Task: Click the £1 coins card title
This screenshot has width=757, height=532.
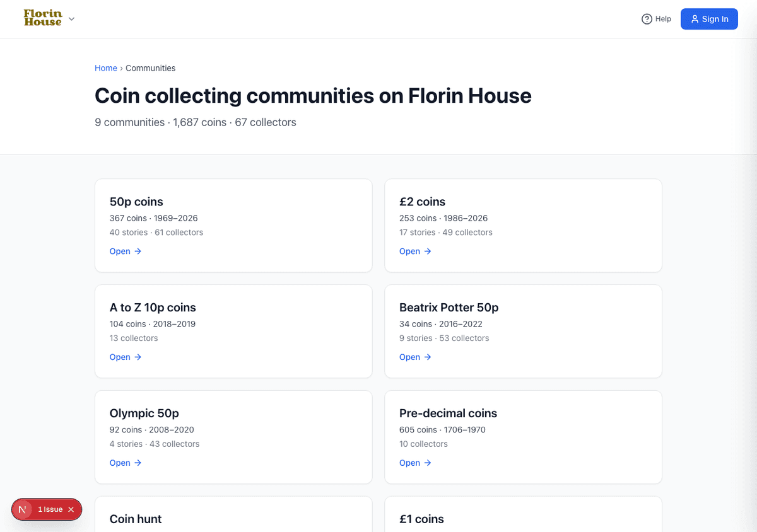Action: point(421,519)
